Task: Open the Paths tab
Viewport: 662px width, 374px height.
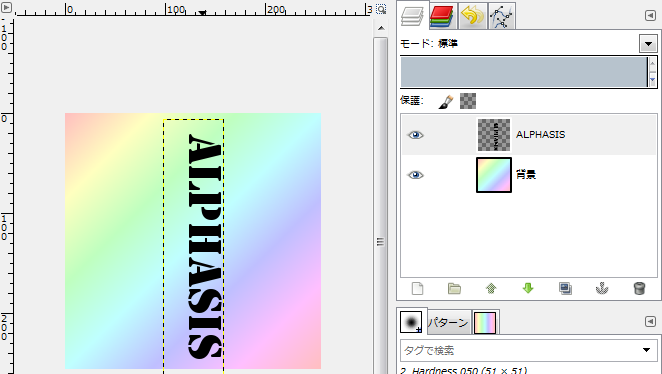Action: (501, 16)
